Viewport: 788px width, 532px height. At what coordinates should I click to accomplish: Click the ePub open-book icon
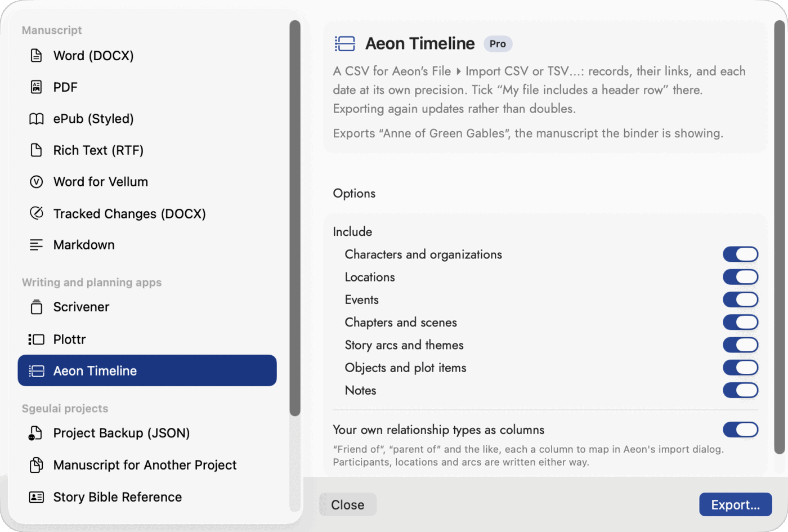coord(36,119)
